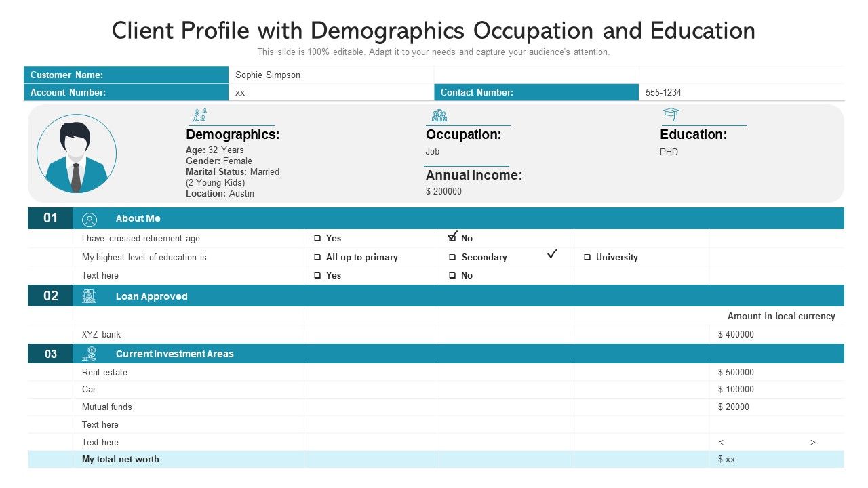Click the $ 400000 loan amount
This screenshot has width=868, height=488.
coord(736,335)
